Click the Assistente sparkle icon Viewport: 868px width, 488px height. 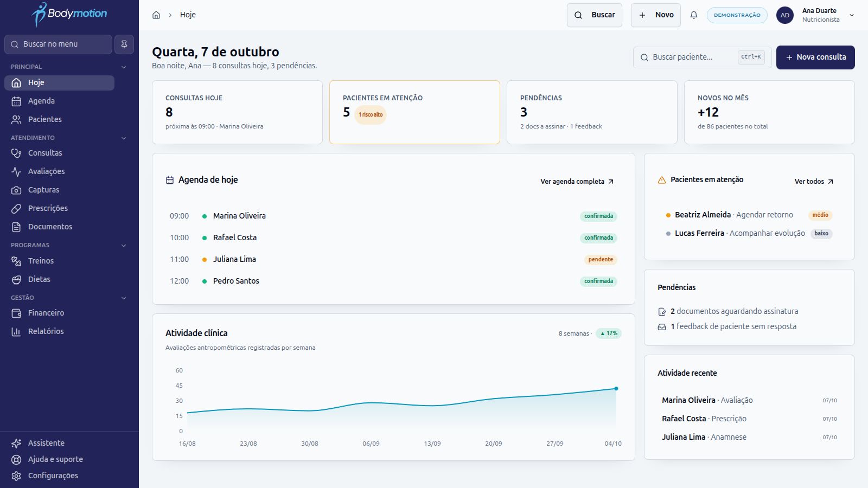coord(16,444)
